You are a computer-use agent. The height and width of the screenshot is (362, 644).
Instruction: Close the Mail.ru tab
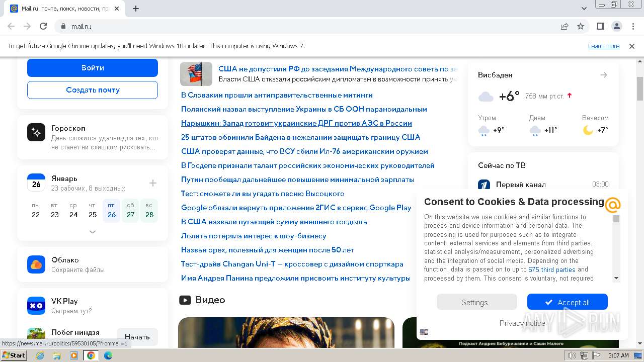[x=117, y=9]
